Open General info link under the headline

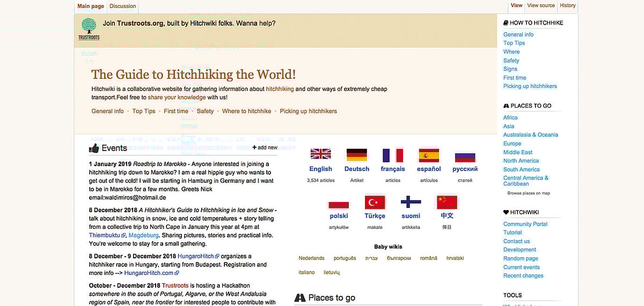coord(107,111)
